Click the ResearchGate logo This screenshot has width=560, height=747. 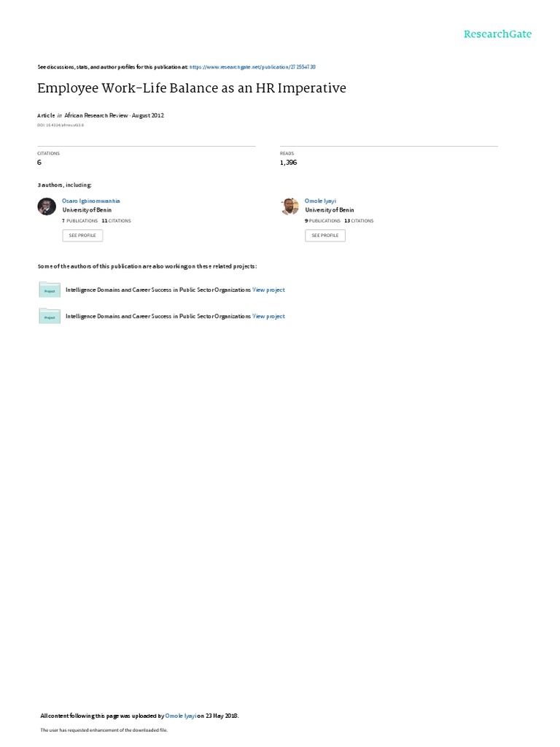(x=497, y=34)
